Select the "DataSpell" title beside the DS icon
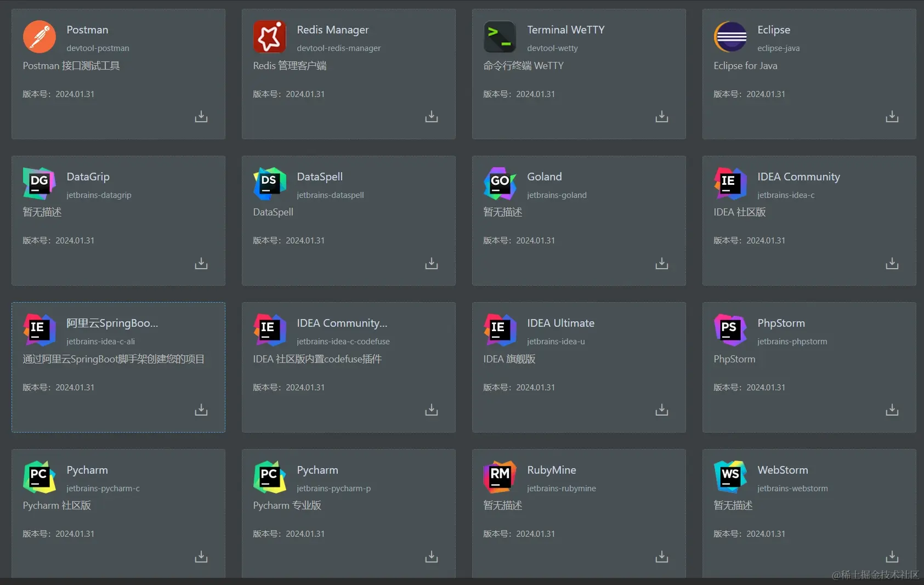The height and width of the screenshot is (585, 924). pos(320,177)
